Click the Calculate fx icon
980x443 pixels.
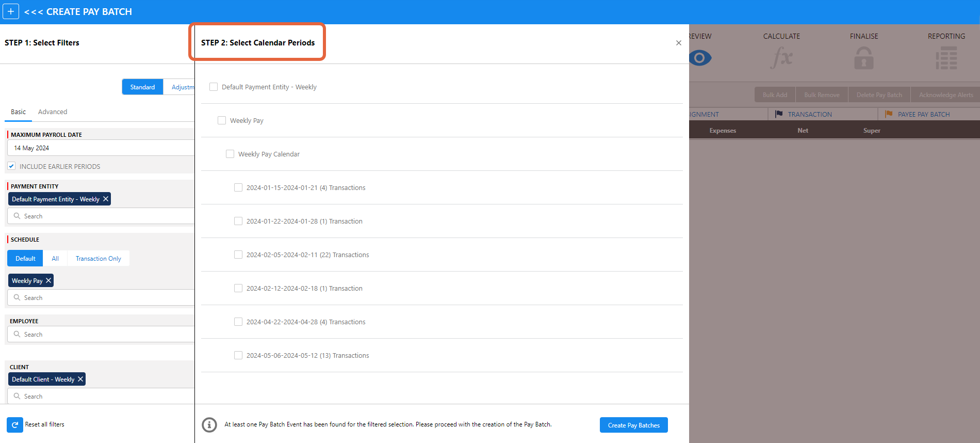[781, 57]
